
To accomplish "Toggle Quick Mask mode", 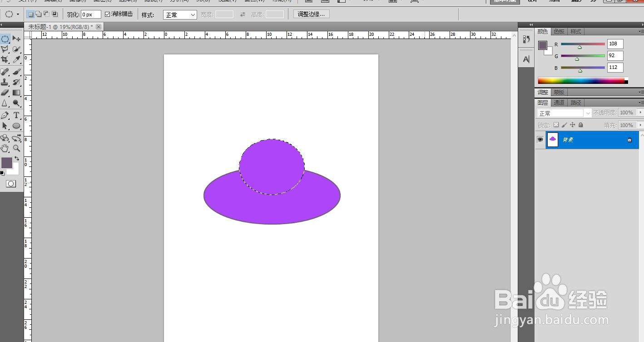I will 11,184.
